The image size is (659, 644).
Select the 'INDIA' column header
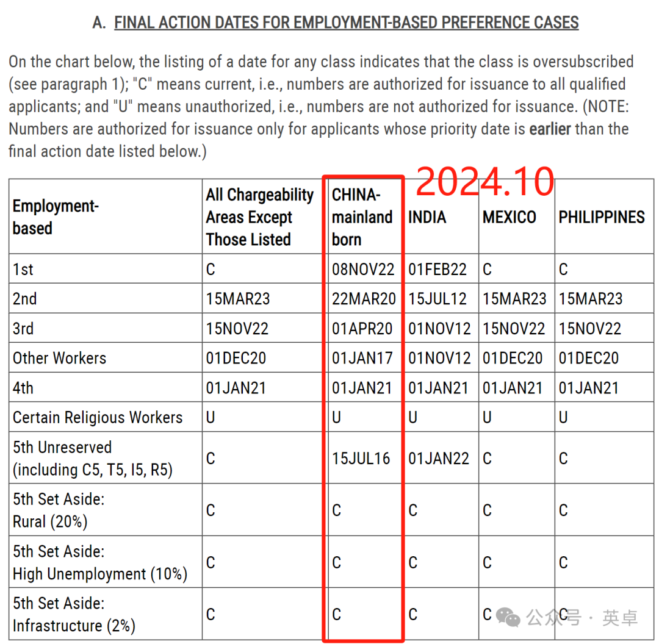coord(427,217)
